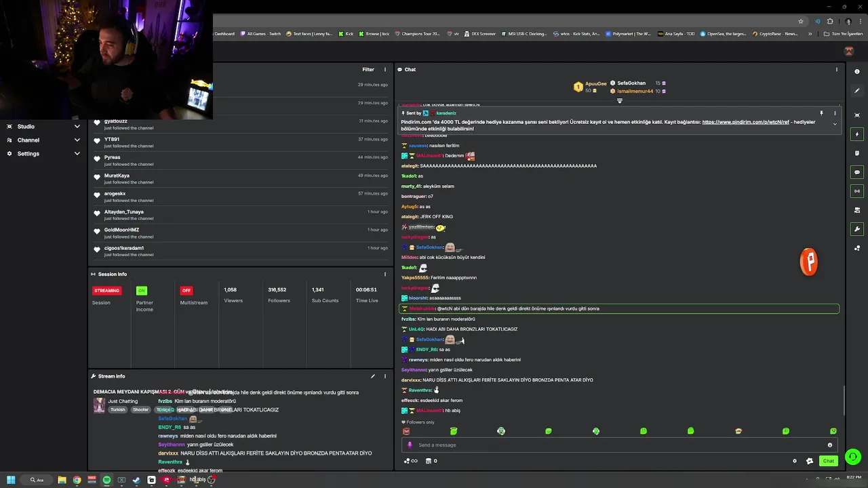Edit Stream Info with the pencil icon
Viewport: 868px width, 488px height.
coord(372,376)
